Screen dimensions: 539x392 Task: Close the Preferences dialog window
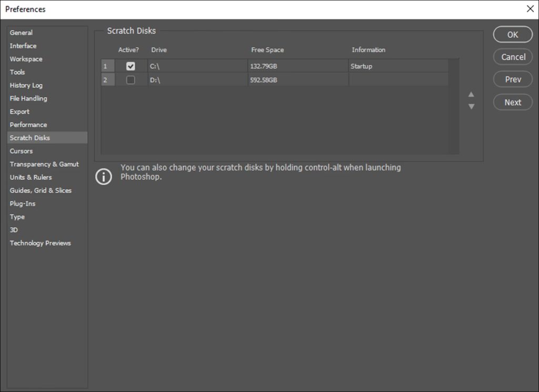[530, 9]
